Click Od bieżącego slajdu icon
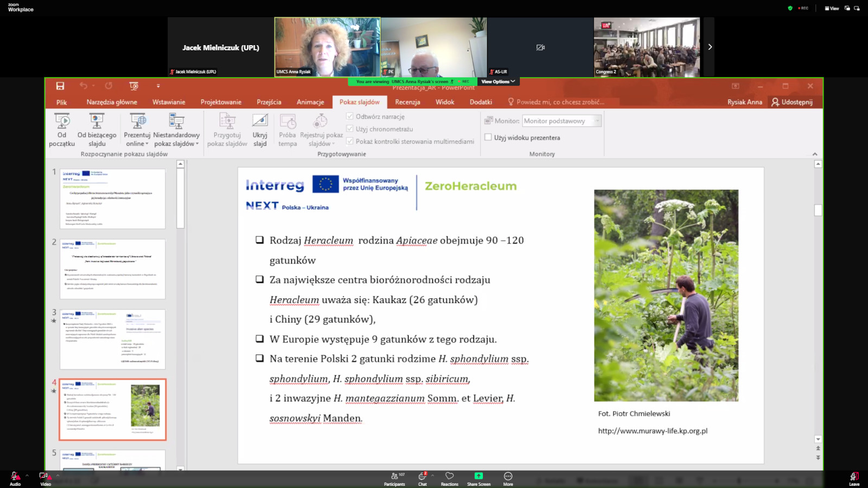Image resolution: width=868 pixels, height=488 pixels. pyautogui.click(x=97, y=121)
